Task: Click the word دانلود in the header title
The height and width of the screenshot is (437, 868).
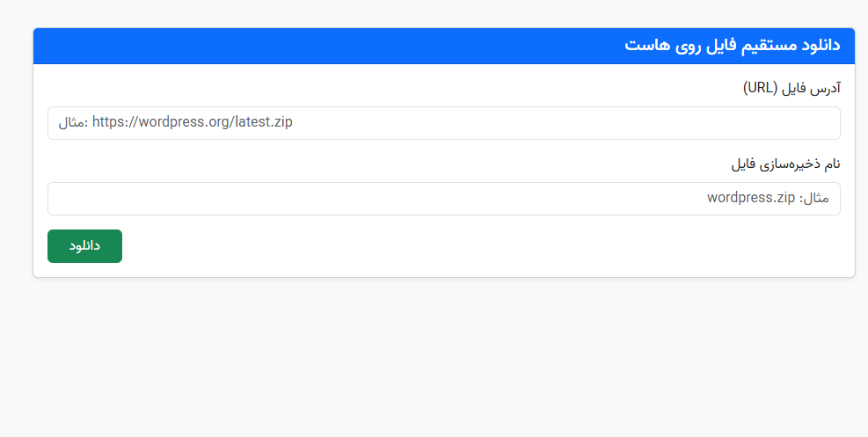Action: pyautogui.click(x=817, y=46)
